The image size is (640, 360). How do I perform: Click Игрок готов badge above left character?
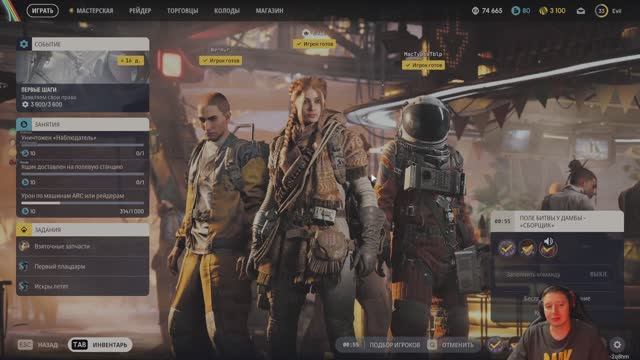[221, 60]
